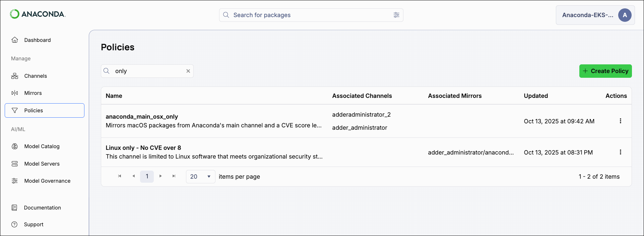Open the items per page dropdown
644x236 pixels.
coord(201,177)
